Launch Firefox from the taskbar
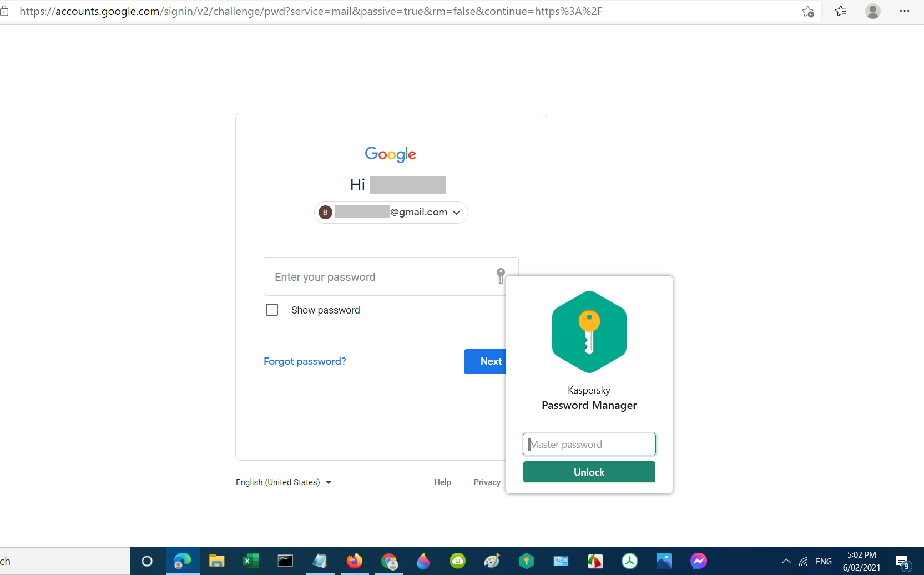This screenshot has height=575, width=924. coord(354,561)
